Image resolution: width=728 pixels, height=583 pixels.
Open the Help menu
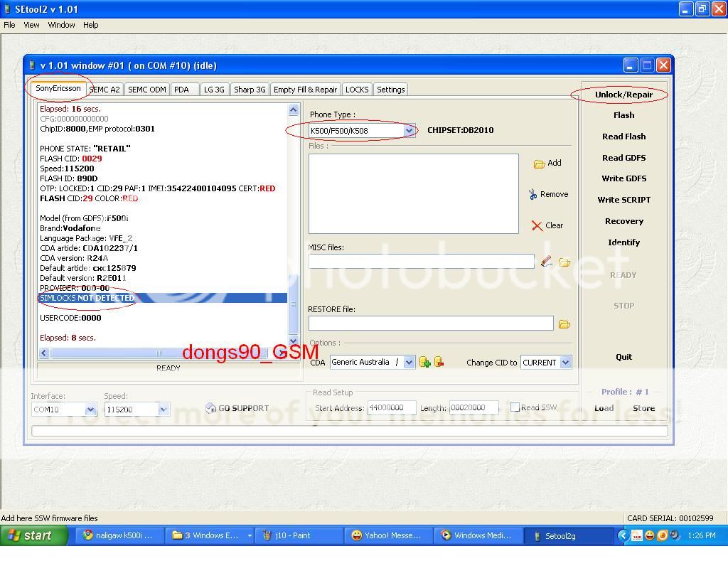tap(90, 25)
